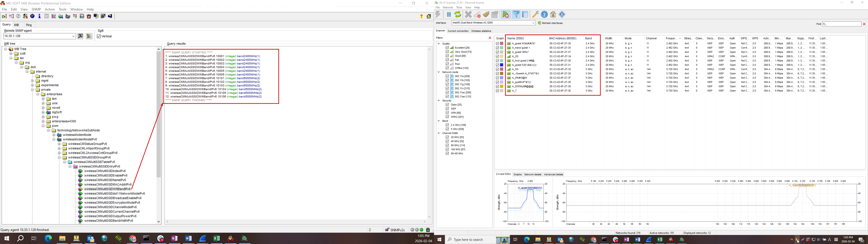Click the green refresh arrows toolbar icon
This screenshot has height=244, width=868.
(x=458, y=14)
